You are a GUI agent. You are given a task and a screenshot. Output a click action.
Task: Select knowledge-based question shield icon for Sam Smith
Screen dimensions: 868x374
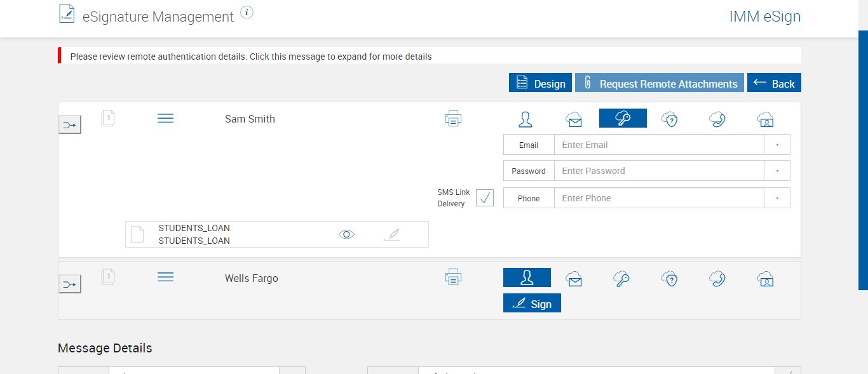click(x=670, y=119)
